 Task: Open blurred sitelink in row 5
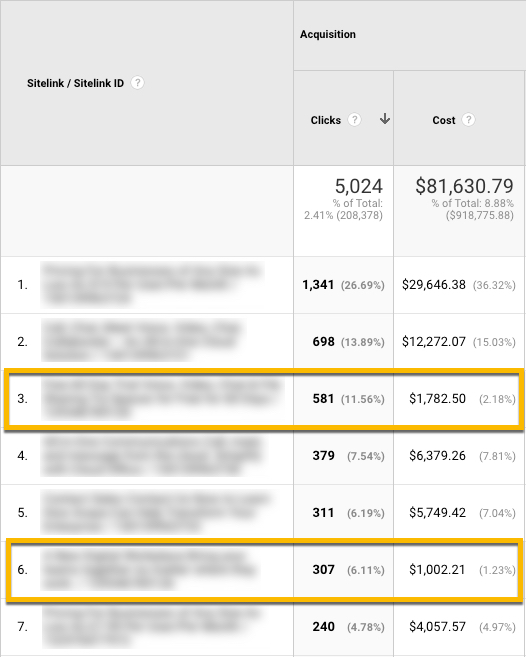coord(156,512)
